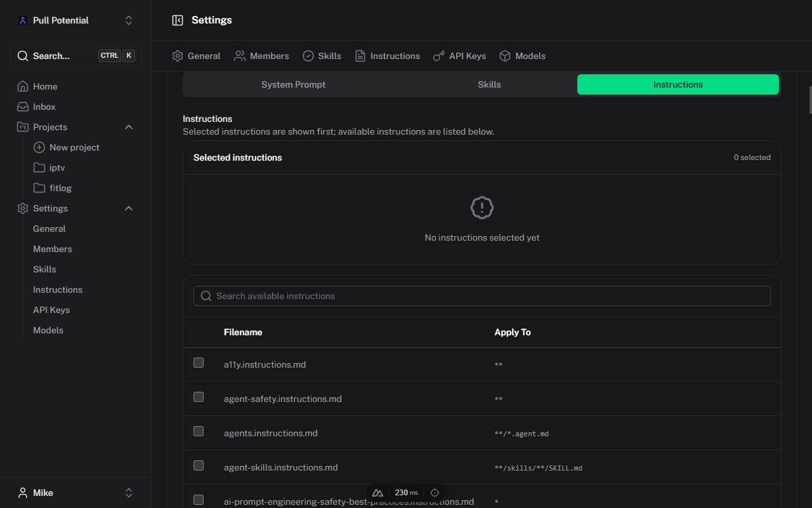Open the Search... box in sidebar
This screenshot has height=508, width=812.
click(75, 56)
